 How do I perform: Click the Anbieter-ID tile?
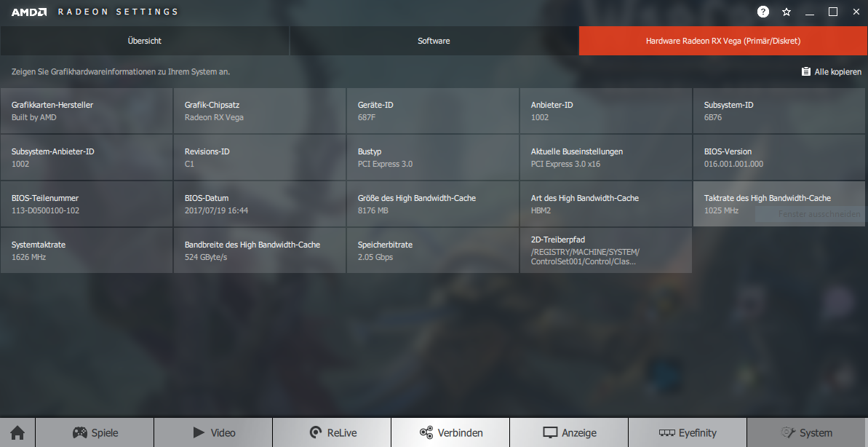tap(605, 111)
